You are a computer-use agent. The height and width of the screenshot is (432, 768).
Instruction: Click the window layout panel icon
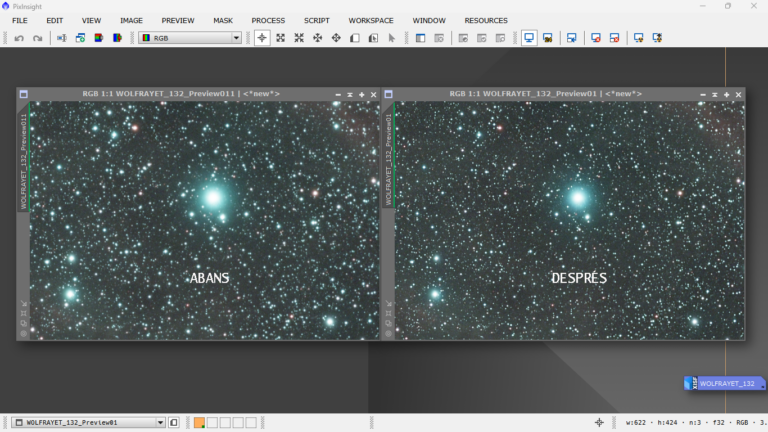(420, 38)
